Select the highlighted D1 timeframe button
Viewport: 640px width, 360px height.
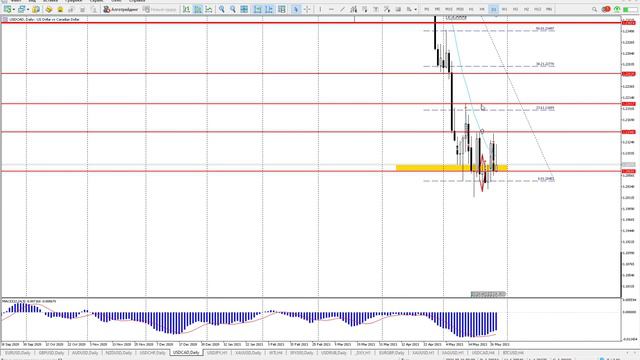pos(493,9)
